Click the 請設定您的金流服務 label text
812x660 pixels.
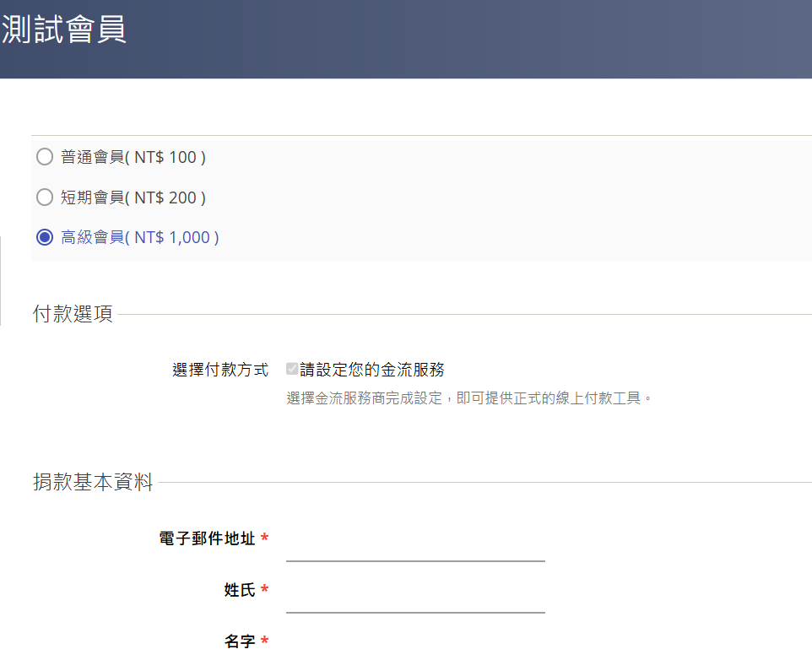[x=372, y=370]
